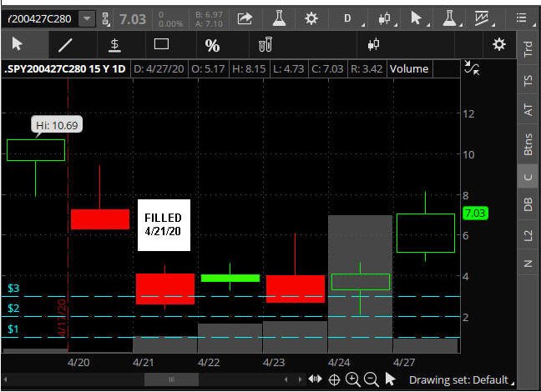Click the zoom out magnifier icon
Screen dimensions: 541x392
pyautogui.click(x=372, y=379)
